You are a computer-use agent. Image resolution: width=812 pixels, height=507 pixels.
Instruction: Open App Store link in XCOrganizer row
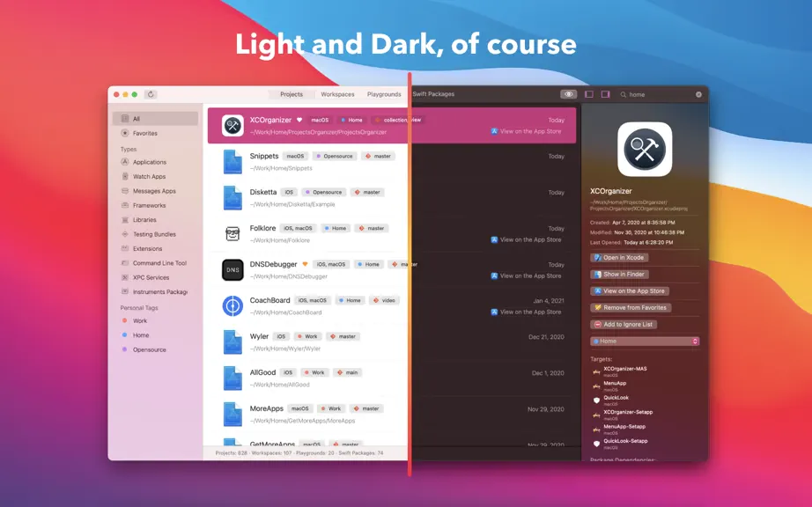pos(526,131)
